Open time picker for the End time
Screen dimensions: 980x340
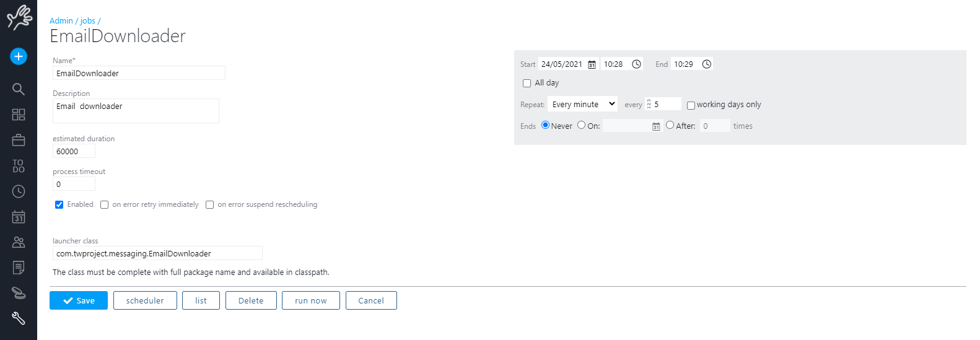706,64
